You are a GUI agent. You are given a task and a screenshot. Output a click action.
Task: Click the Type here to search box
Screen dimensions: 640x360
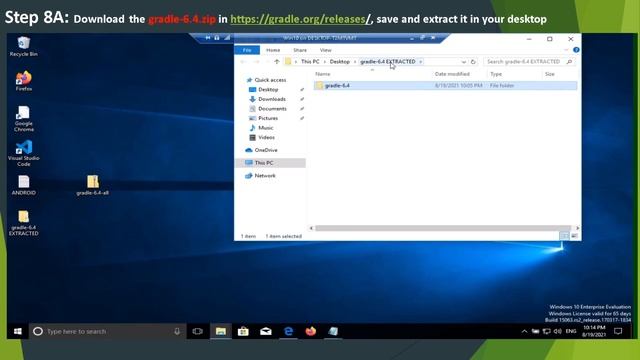pos(107,331)
